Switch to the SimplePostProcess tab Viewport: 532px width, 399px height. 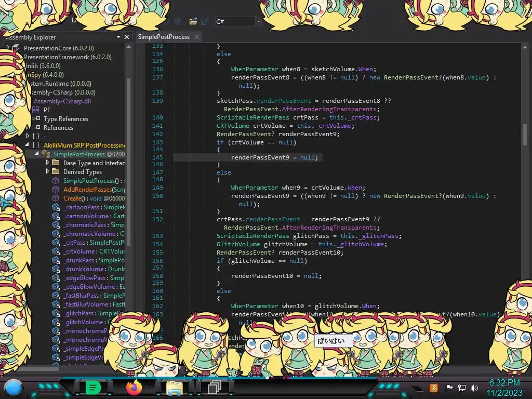tap(164, 37)
